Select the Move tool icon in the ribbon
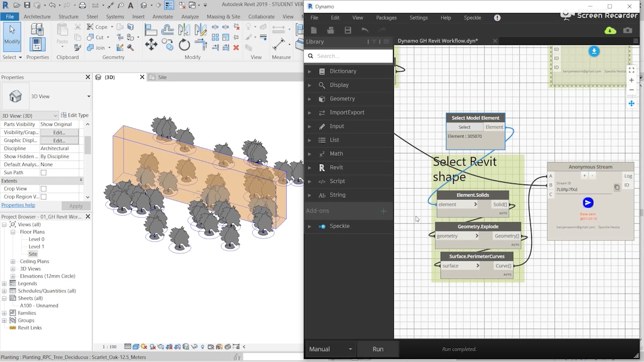The image size is (644, 362). pos(151,45)
